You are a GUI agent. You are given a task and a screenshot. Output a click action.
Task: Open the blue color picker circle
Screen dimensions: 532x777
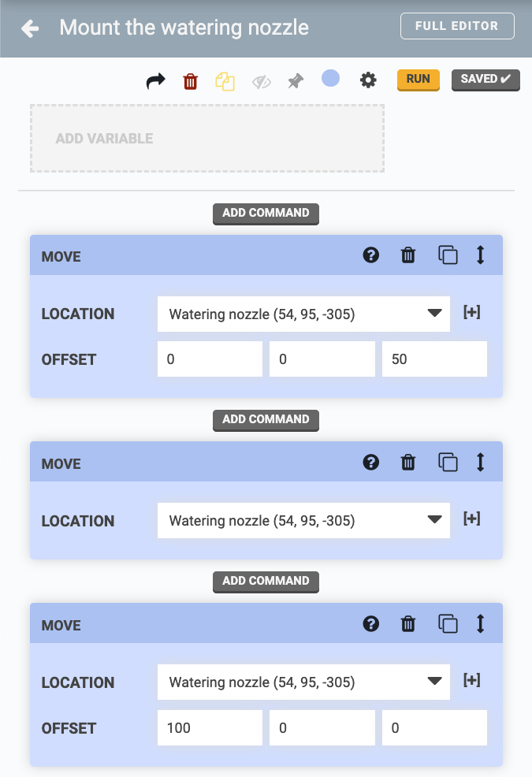click(330, 78)
